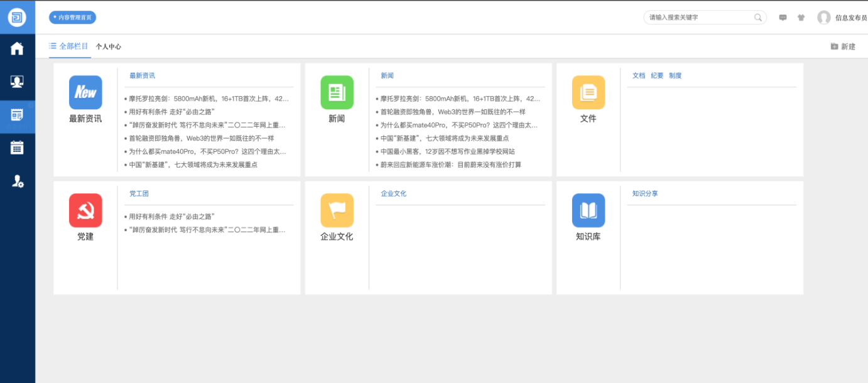Click the yellow 文件 documents icon
The image size is (868, 383).
click(588, 92)
